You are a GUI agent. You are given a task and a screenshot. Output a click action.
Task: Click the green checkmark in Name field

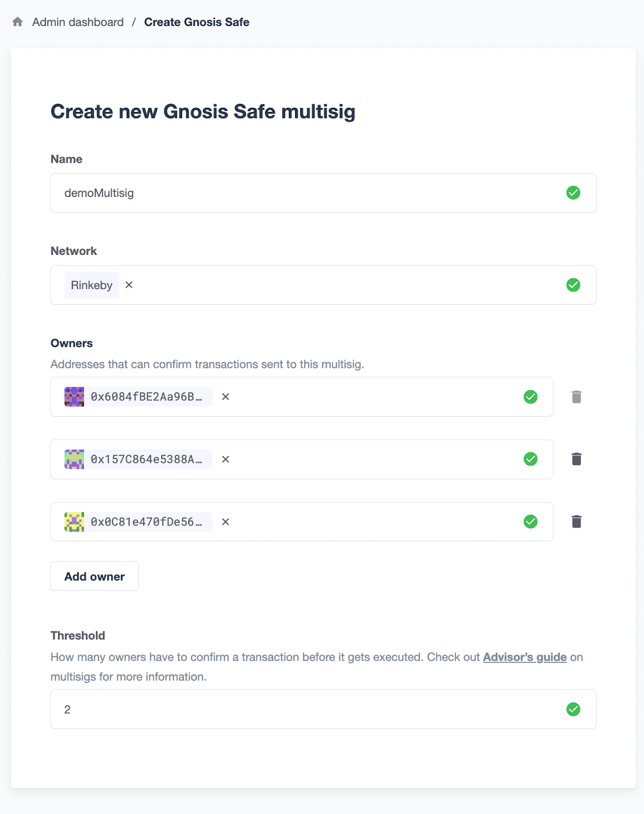click(573, 193)
